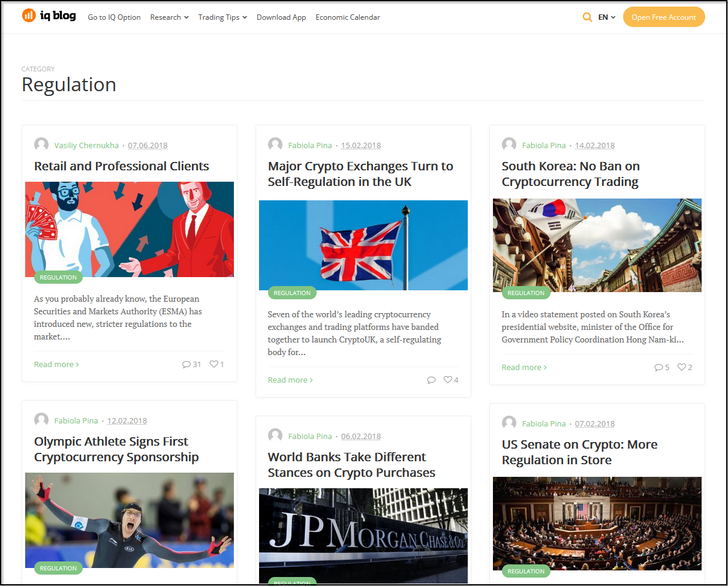Open Major Crypto Exchanges Turn to Self-Regulation title
This screenshot has width=728, height=586.
point(360,174)
